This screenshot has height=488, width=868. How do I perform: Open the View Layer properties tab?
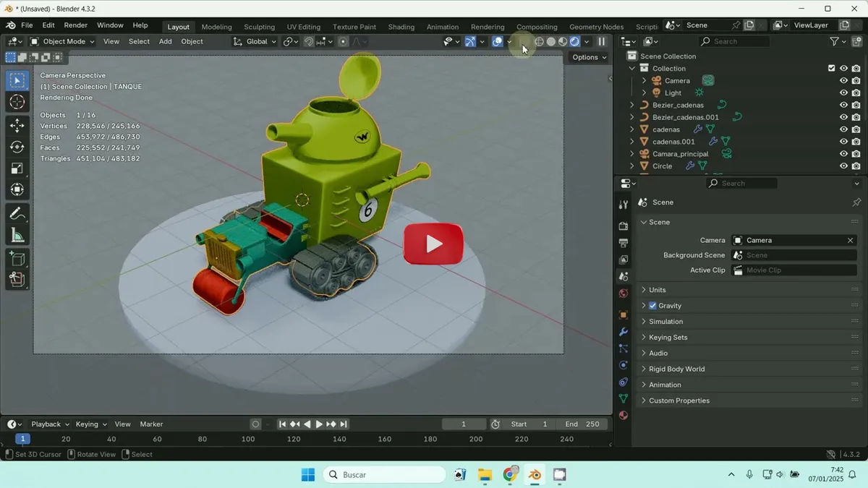pos(624,260)
